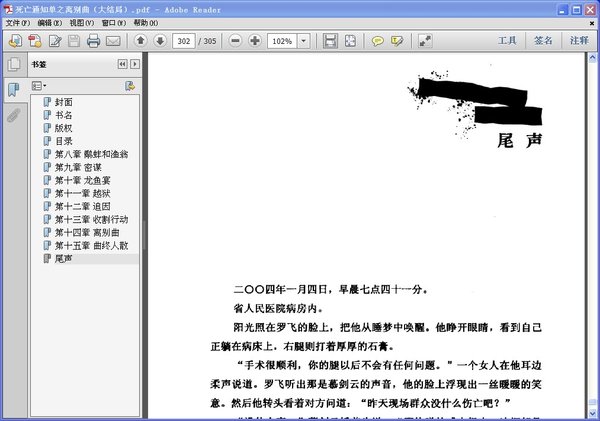This screenshot has height=421, width=600.
Task: Jump to the 封面 bookmark
Action: coord(64,102)
